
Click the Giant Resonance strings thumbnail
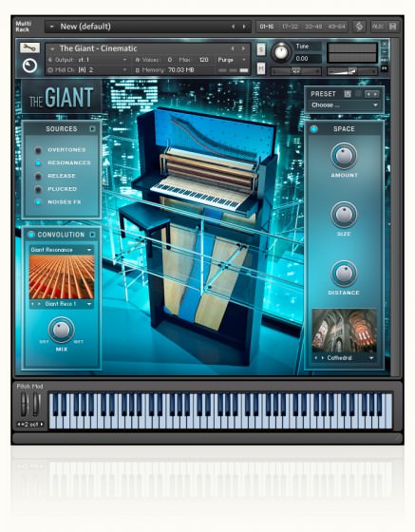[x=62, y=276]
